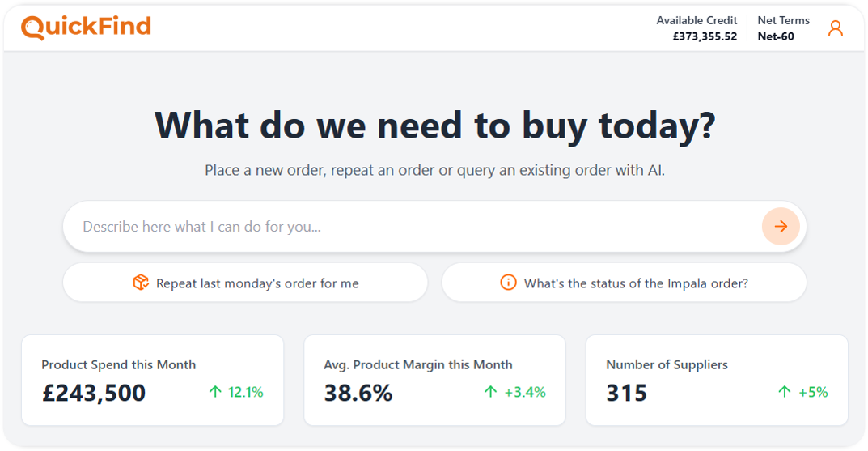This screenshot has height=451, width=868.
Task: Click the QuickFind logo
Action: (86, 28)
